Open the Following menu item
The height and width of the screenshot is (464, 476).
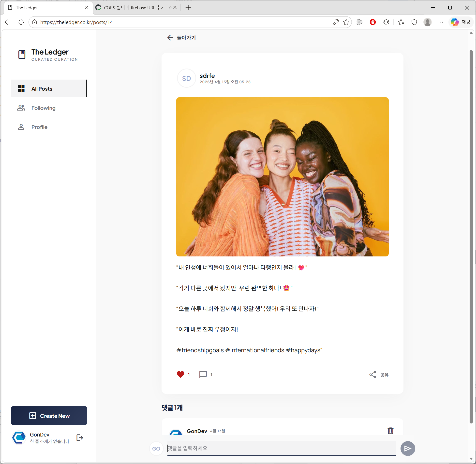(x=44, y=108)
